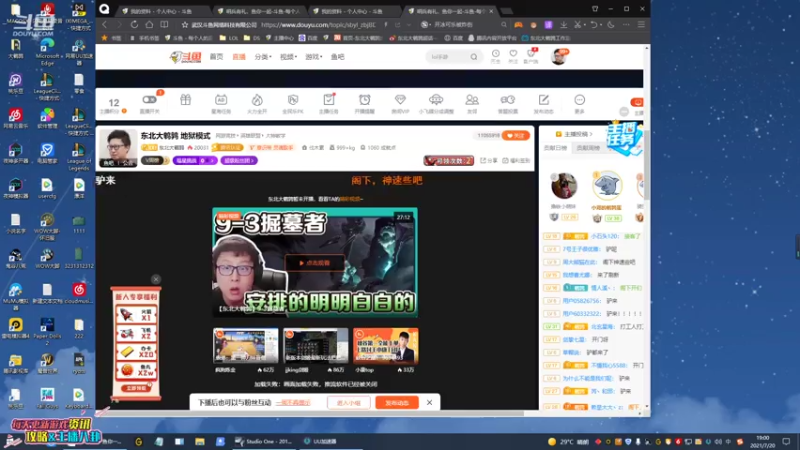Open the 鱼吧 nav item

click(x=338, y=57)
